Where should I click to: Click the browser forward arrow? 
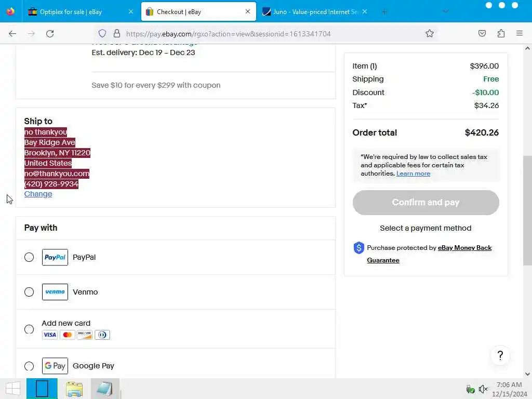click(31, 34)
